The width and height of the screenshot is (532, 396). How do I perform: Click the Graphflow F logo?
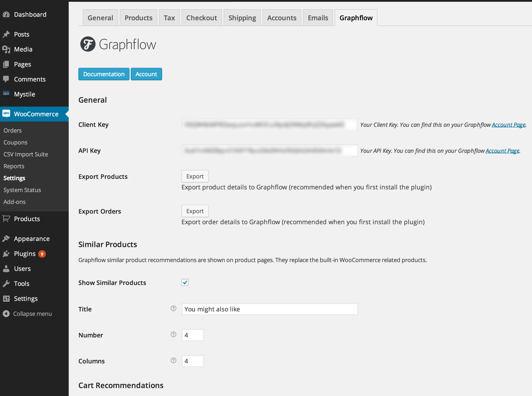point(88,44)
